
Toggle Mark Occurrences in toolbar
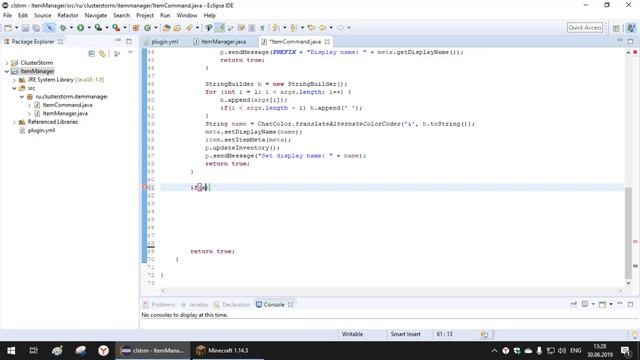tap(220, 28)
